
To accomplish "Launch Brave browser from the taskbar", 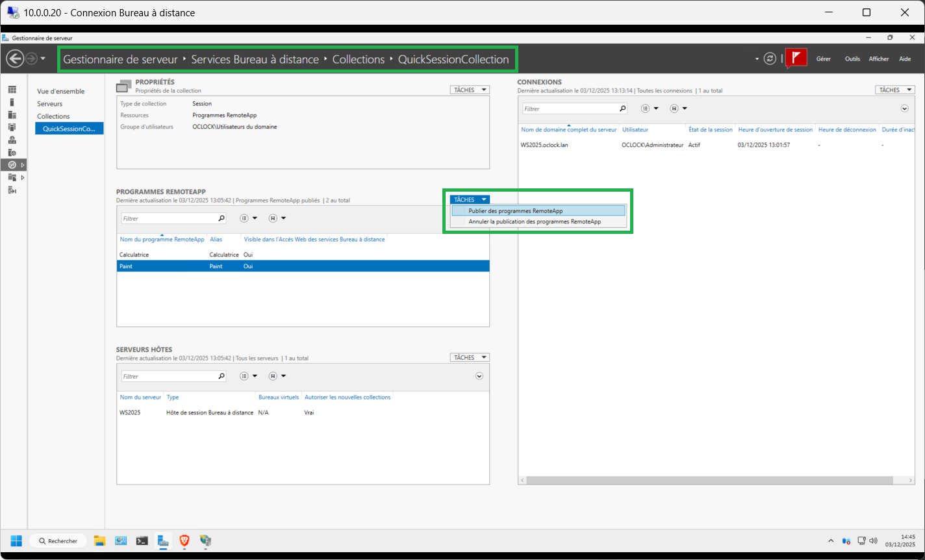I will [x=184, y=541].
